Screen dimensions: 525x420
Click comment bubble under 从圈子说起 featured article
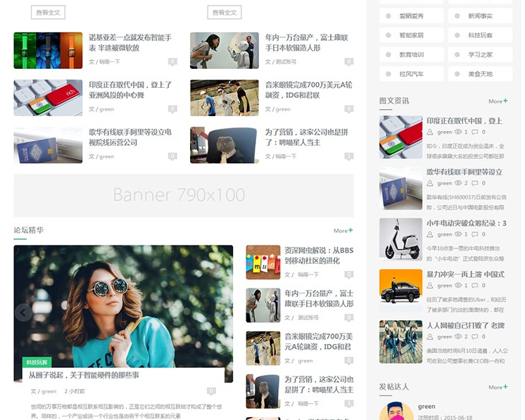click(211, 391)
